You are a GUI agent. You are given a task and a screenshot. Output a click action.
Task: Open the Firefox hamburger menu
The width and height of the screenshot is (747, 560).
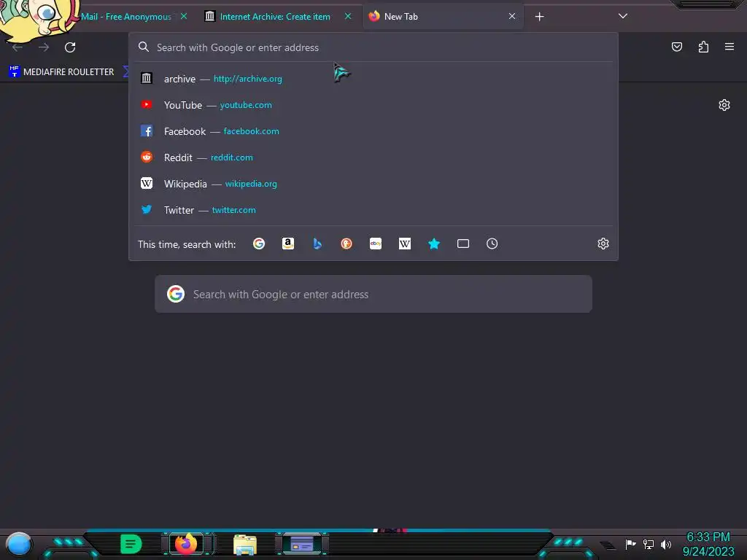[x=729, y=47]
